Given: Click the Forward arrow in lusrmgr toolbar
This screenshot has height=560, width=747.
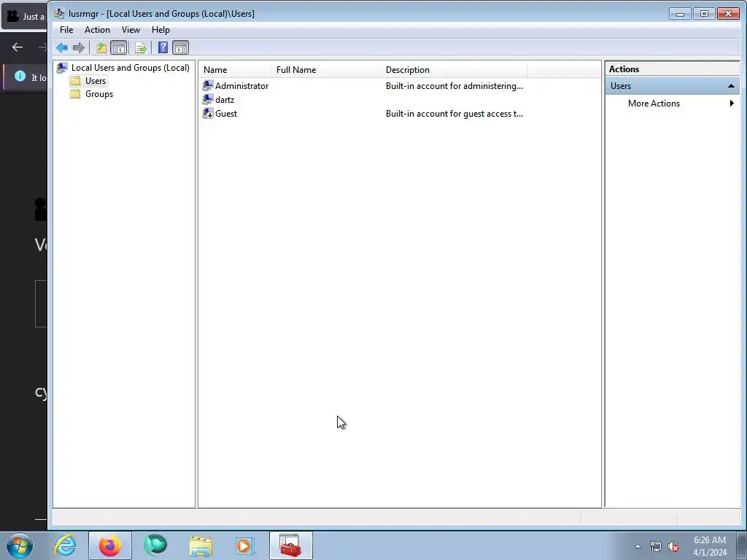Looking at the screenshot, I should click(79, 47).
